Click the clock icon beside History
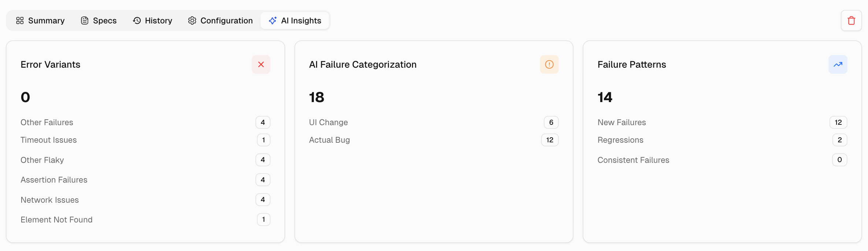Viewport: 868px width, 251px height. (137, 20)
